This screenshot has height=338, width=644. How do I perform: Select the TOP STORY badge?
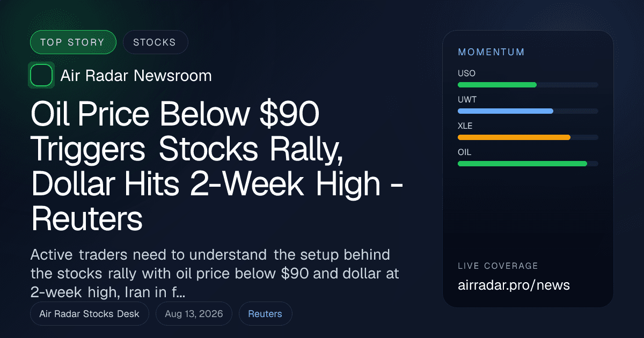pos(74,42)
